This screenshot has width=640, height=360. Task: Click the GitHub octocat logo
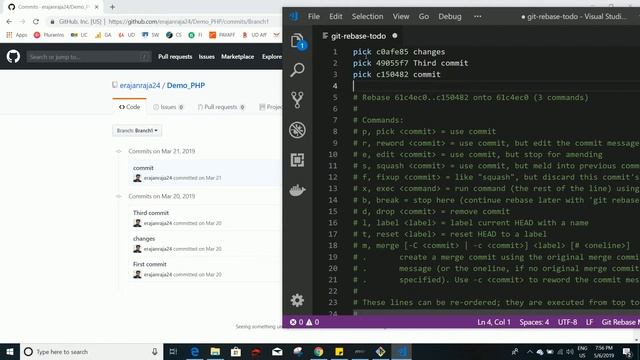[13, 56]
